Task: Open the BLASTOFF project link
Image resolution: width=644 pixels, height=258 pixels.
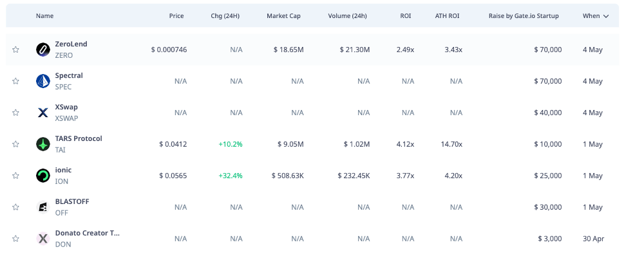Action: pyautogui.click(x=72, y=201)
